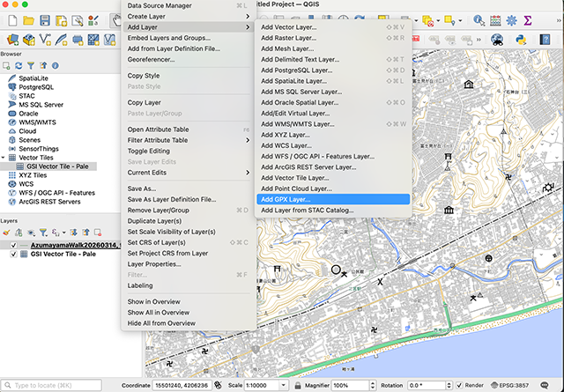This screenshot has height=392, width=564.
Task: Click the Help Contents icon
Action: pyautogui.click(x=545, y=40)
